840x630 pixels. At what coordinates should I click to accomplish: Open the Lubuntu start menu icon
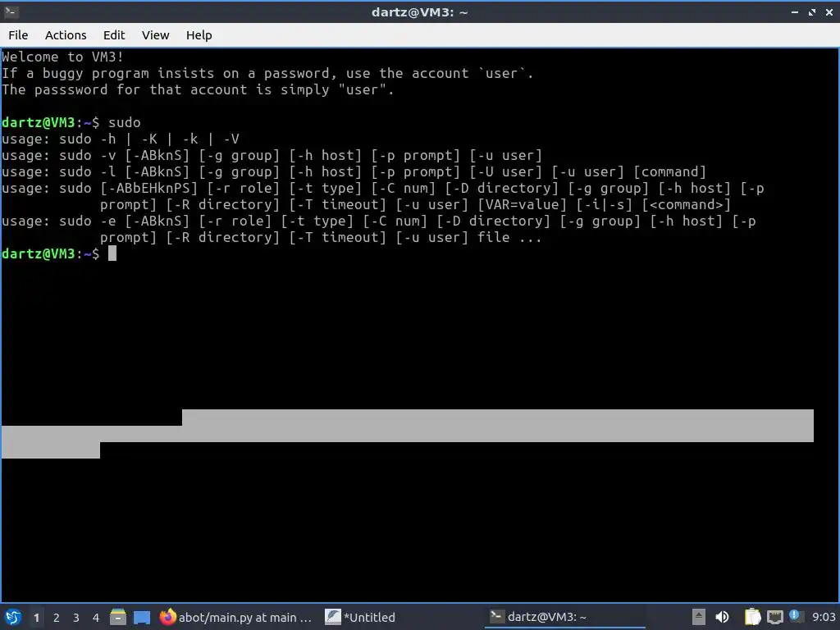click(x=13, y=617)
